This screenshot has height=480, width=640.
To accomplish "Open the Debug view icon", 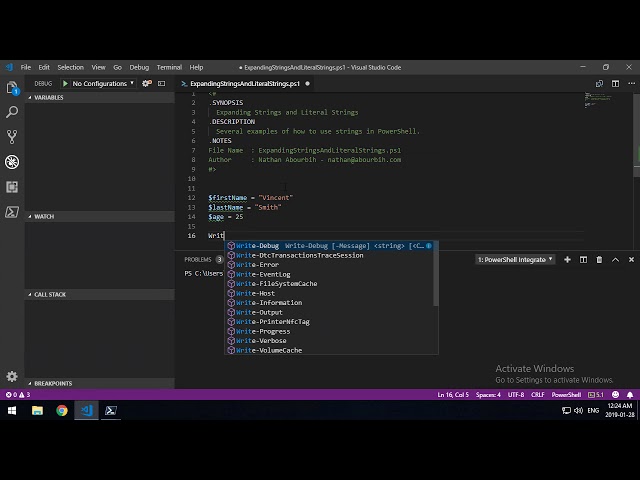I will click(x=12, y=162).
